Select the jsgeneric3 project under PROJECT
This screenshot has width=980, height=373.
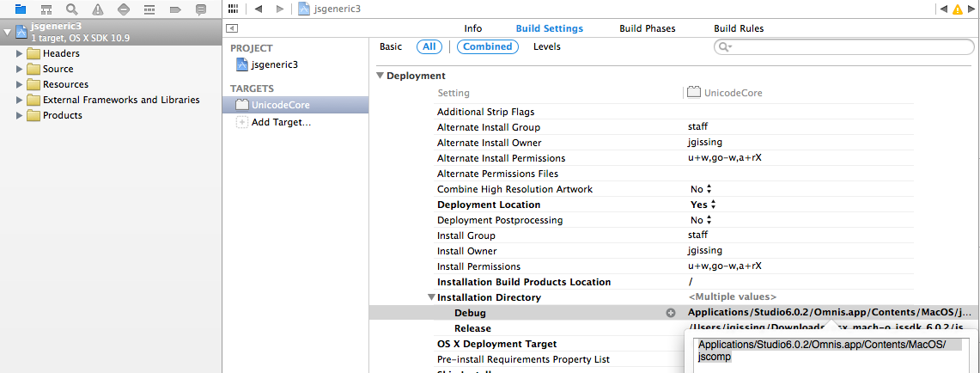[275, 64]
